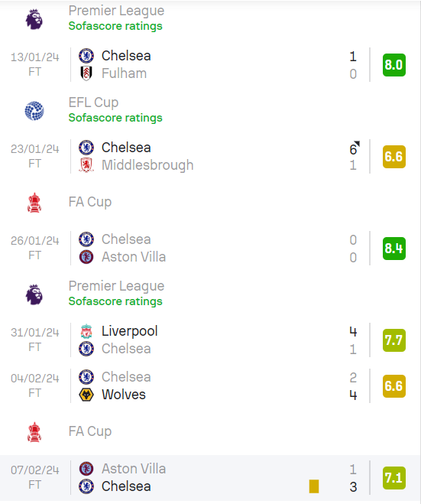Click the Liverpool club crest
The width and height of the screenshot is (421, 504).
coord(86,331)
